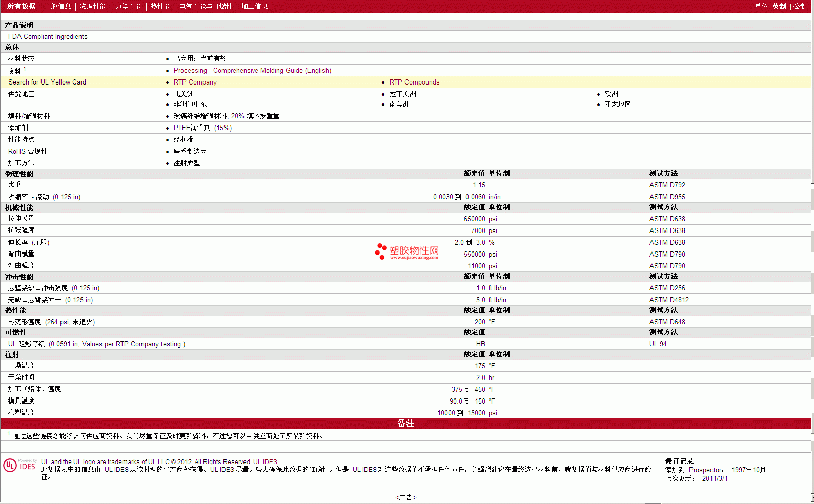Open RTP Compounds UL Yellow Card link
Viewport: 814px width, 504px height.
[x=414, y=82]
